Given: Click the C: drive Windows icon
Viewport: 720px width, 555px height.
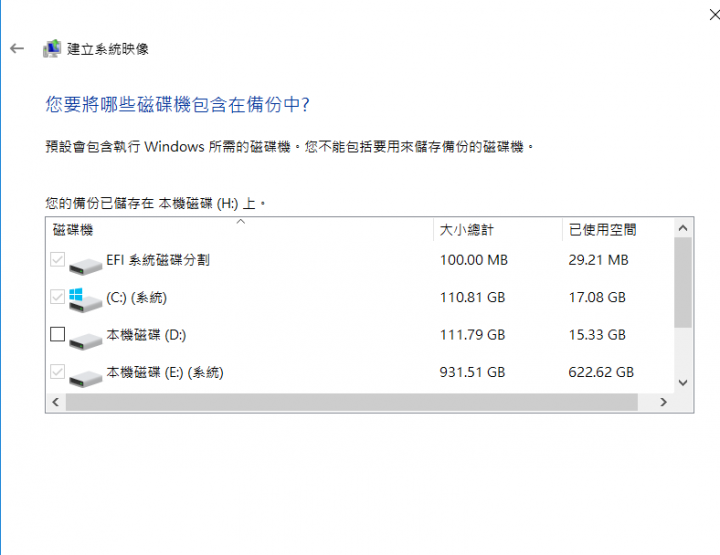Looking at the screenshot, I should pos(85,300).
